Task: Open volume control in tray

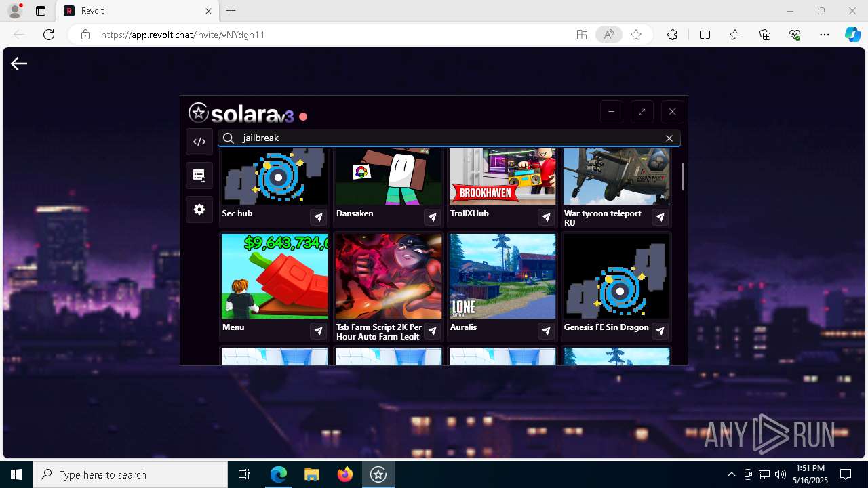Action: [781, 474]
